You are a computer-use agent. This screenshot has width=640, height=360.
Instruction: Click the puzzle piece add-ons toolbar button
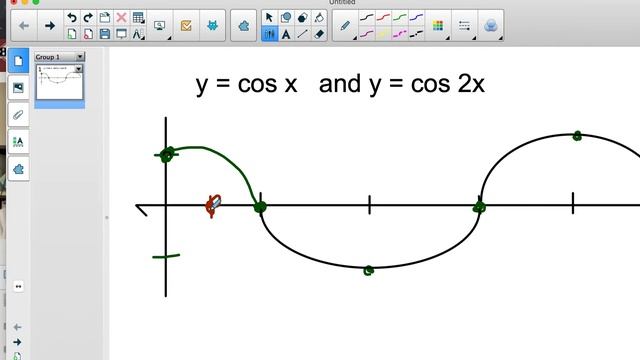point(244,26)
